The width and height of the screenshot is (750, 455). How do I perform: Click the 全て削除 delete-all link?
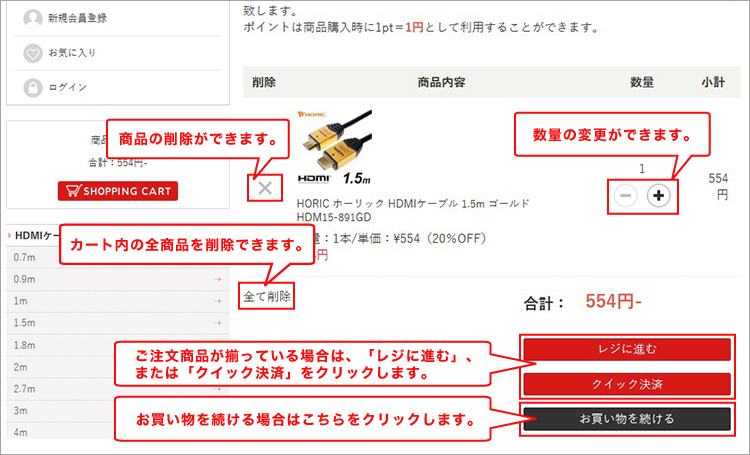[x=266, y=297]
